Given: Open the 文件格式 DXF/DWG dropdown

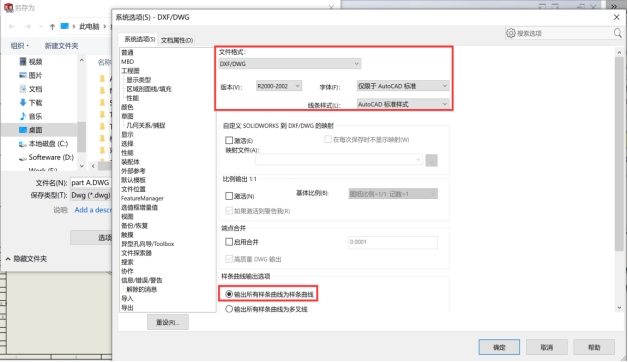Looking at the screenshot, I should pyautogui.click(x=290, y=64).
